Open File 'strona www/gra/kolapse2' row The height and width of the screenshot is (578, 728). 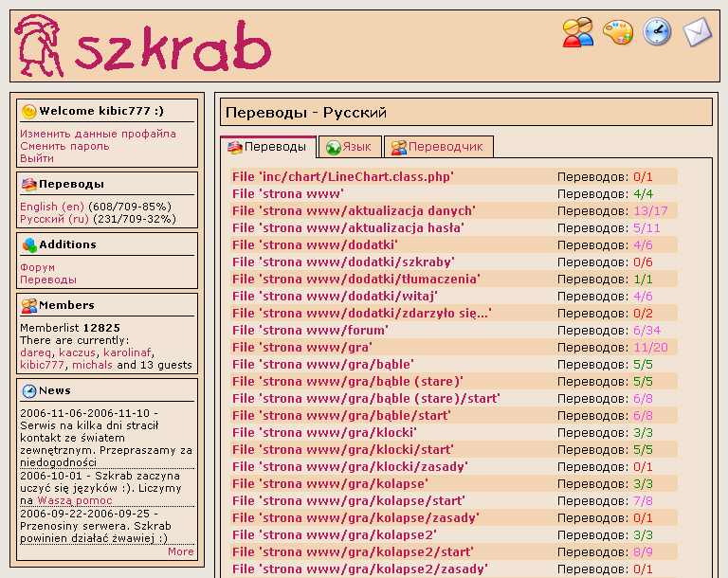(x=335, y=534)
